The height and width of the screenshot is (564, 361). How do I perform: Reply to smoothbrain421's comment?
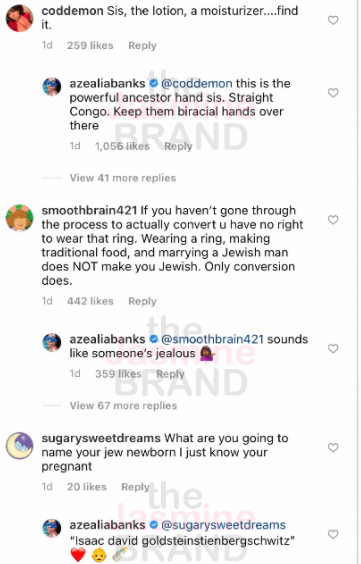point(142,301)
